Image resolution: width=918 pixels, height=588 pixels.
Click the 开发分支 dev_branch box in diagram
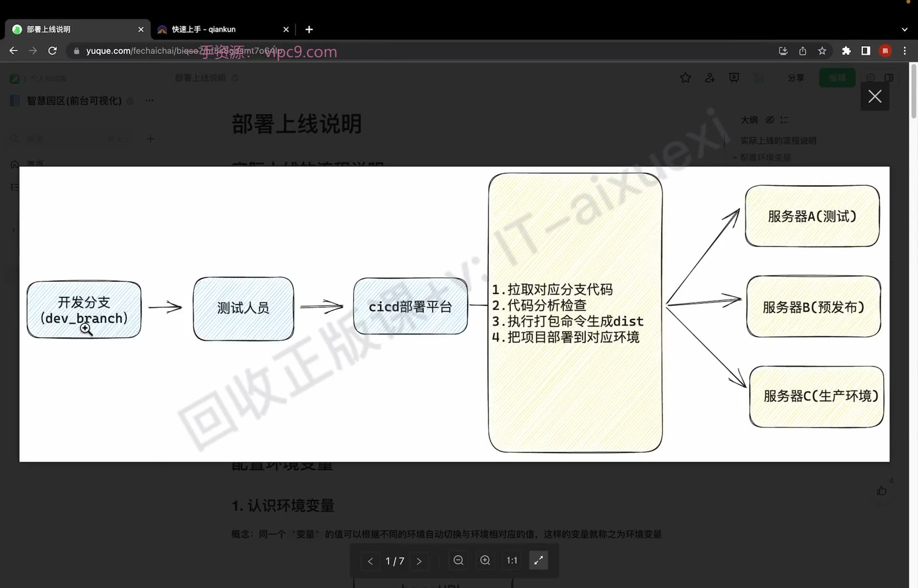tap(84, 309)
